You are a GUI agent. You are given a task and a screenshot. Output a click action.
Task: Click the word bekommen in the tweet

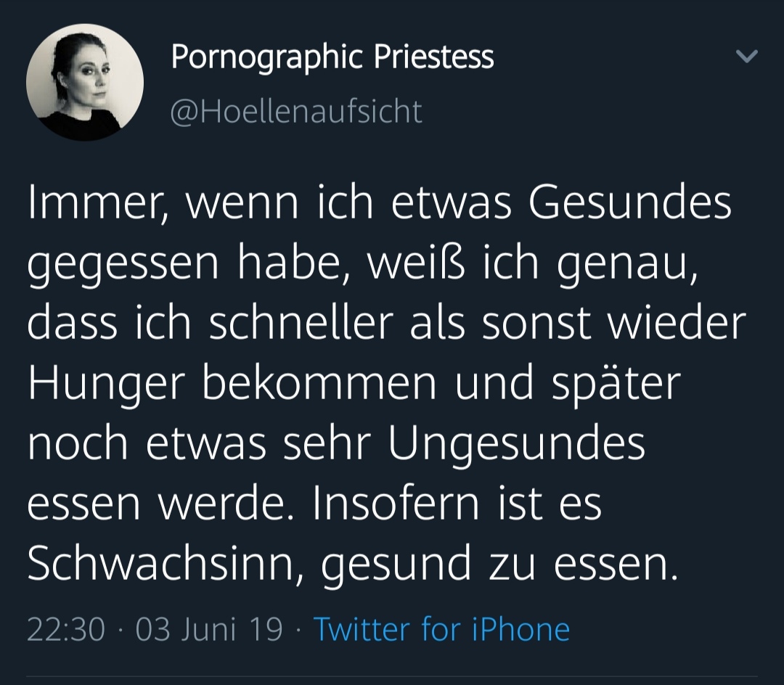tap(319, 384)
